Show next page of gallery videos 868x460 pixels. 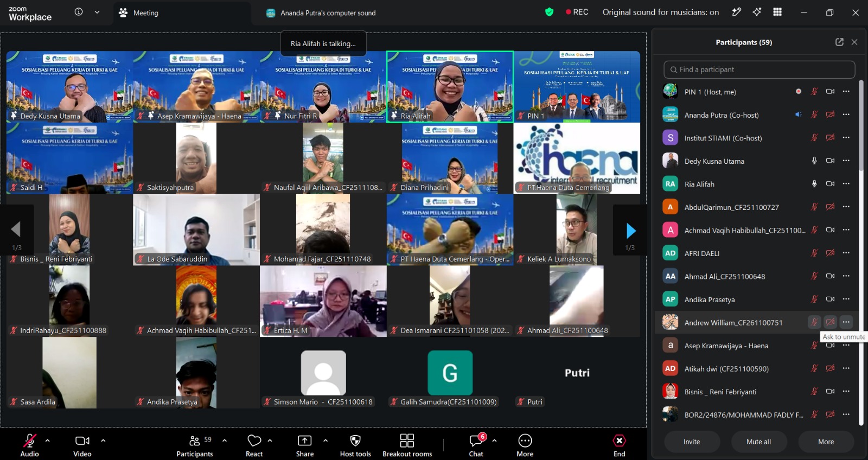(630, 231)
